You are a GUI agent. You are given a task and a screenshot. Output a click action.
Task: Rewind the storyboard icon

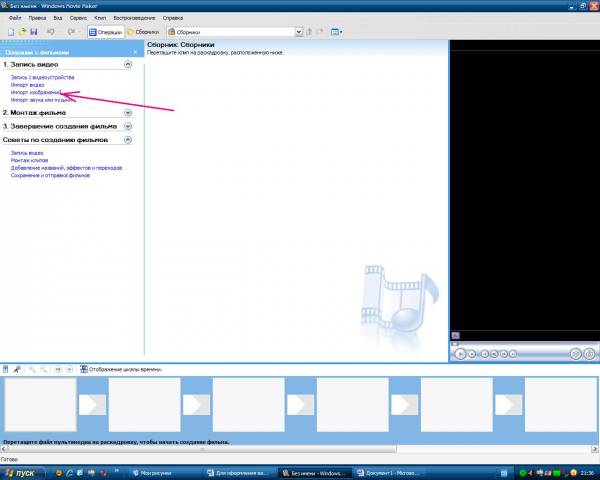[58, 369]
